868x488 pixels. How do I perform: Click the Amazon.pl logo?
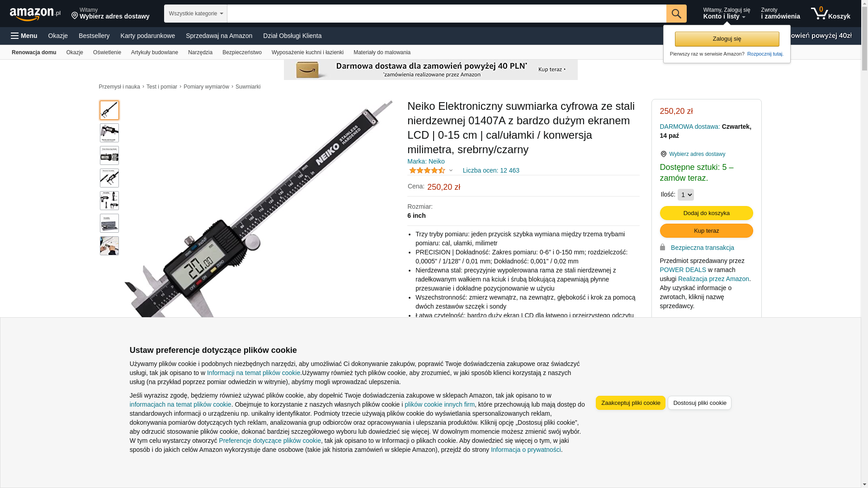(x=35, y=14)
